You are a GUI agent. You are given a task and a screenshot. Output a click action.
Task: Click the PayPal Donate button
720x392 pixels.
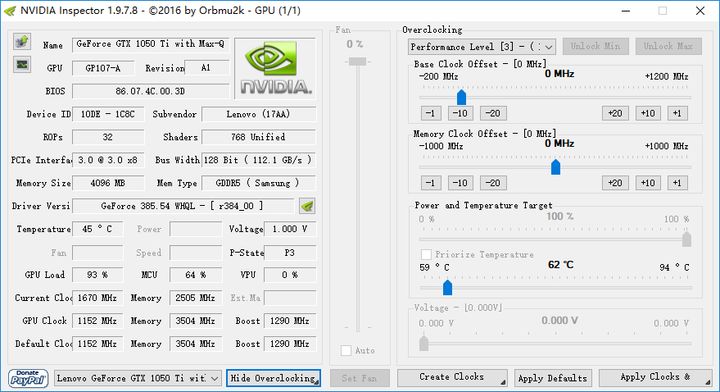tap(28, 378)
